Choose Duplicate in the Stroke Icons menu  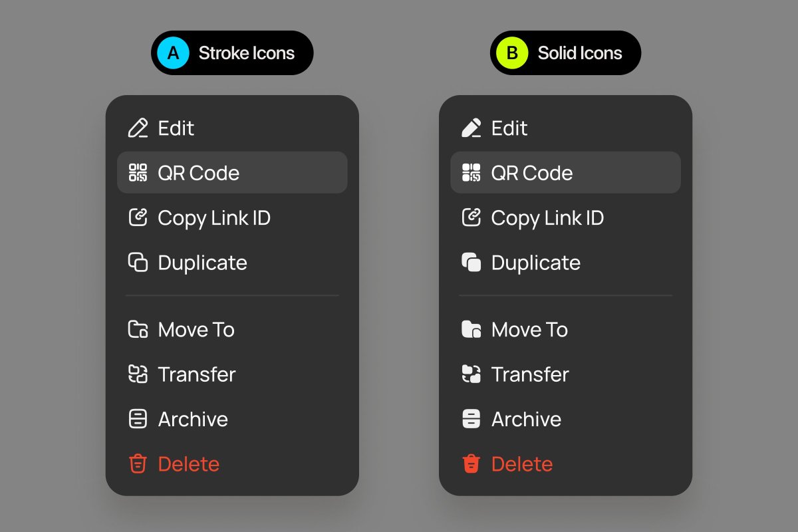[x=232, y=263]
